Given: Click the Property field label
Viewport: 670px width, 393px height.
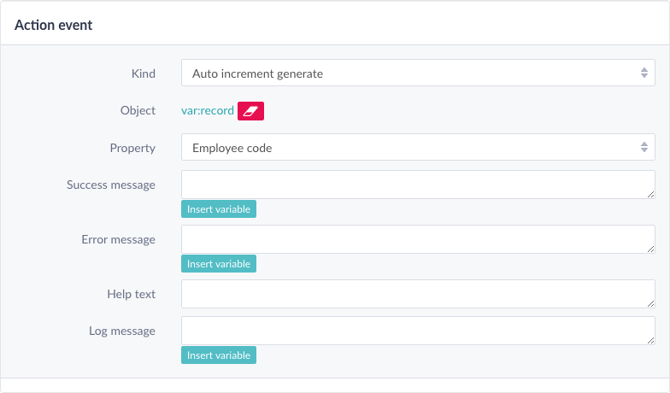Looking at the screenshot, I should click(x=132, y=148).
